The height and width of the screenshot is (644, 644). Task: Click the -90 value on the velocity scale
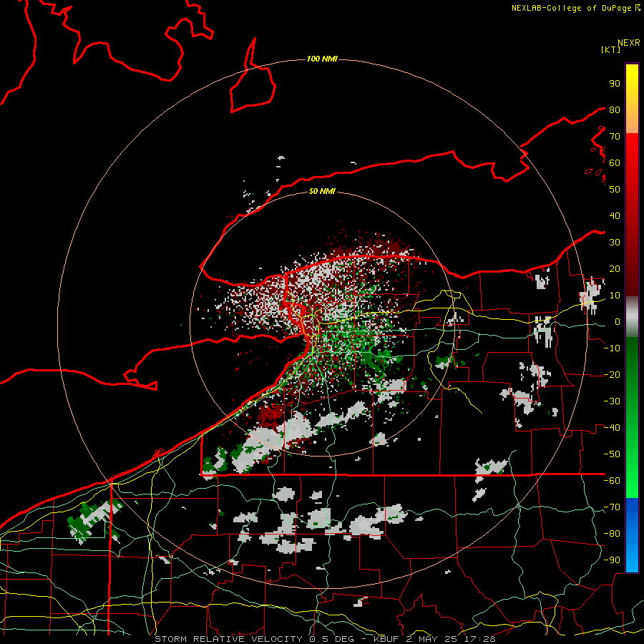click(x=612, y=560)
